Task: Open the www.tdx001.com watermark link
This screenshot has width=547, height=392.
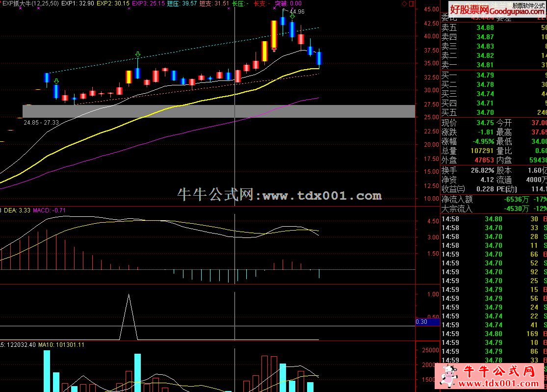Action: click(x=322, y=196)
